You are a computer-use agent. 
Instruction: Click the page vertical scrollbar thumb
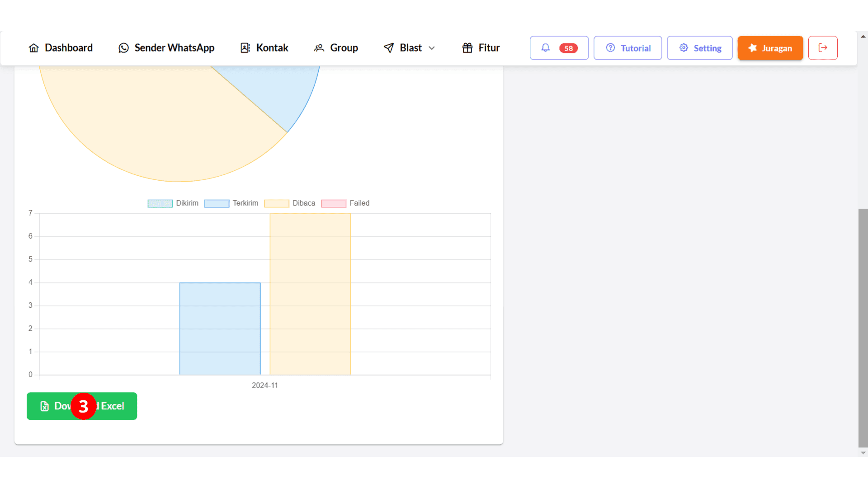[863, 328]
